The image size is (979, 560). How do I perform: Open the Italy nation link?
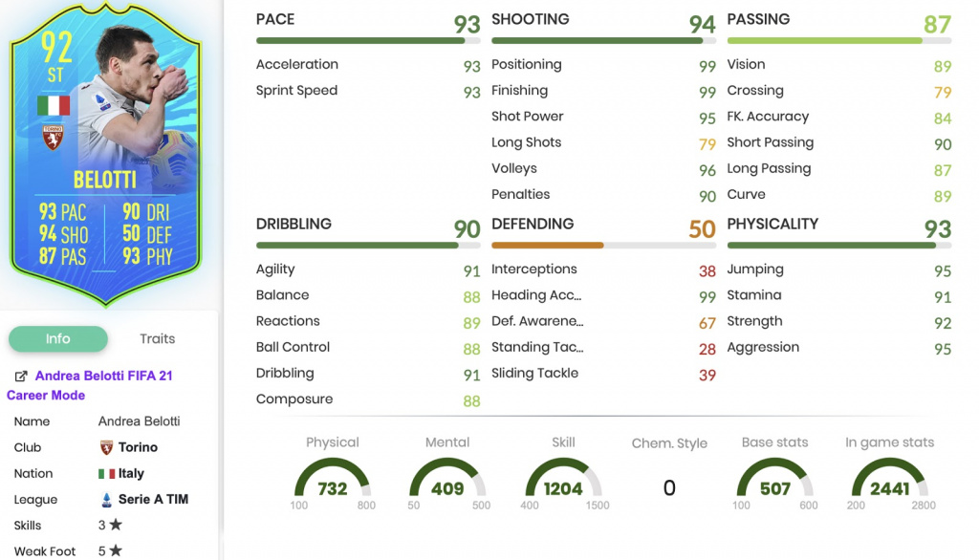coord(131,473)
